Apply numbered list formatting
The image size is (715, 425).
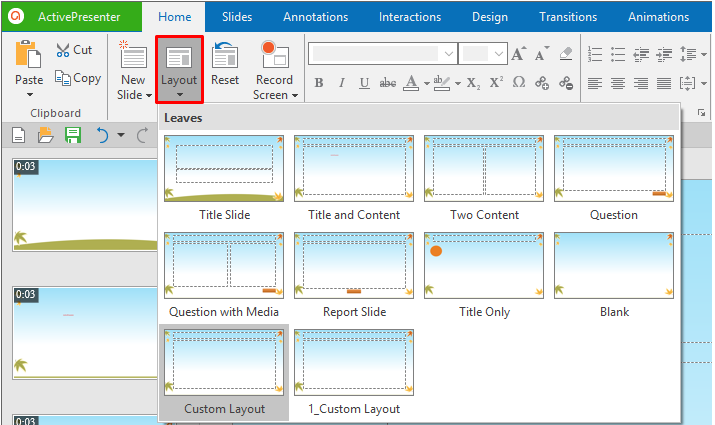pyautogui.click(x=595, y=54)
